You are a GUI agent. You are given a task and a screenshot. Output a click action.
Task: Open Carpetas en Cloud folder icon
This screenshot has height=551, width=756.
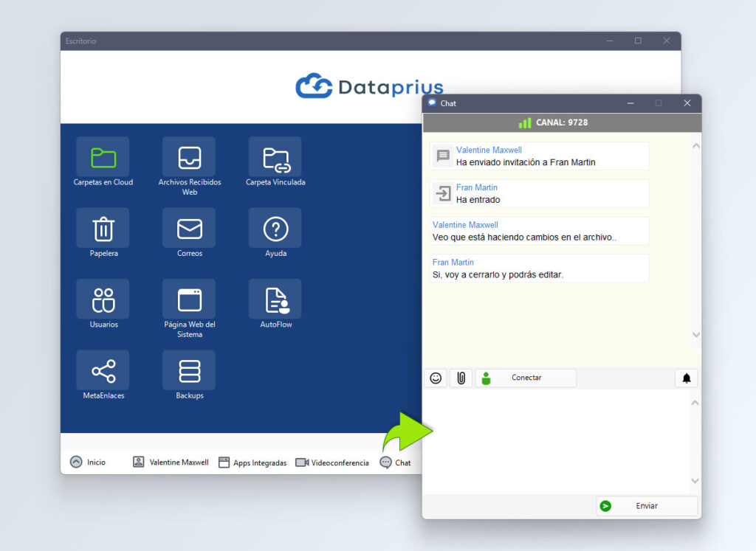click(103, 157)
